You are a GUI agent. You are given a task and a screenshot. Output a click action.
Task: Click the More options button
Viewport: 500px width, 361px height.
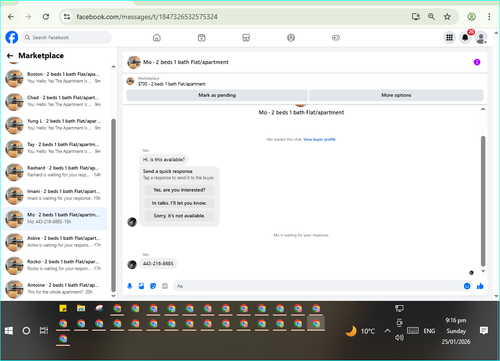point(396,95)
